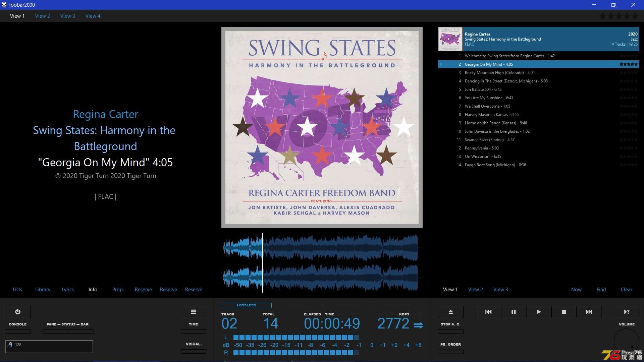Skip to the next track
The image size is (644, 362).
(x=589, y=312)
